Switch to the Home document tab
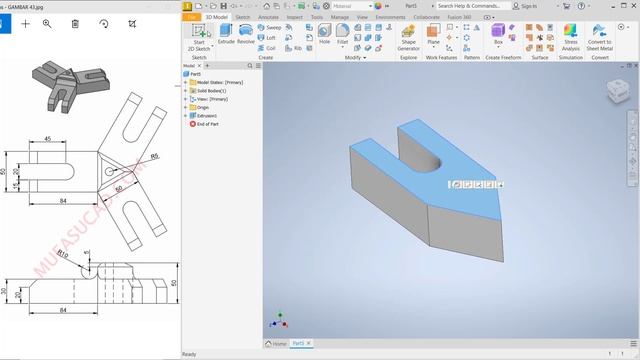The width and height of the screenshot is (640, 360). point(276,344)
